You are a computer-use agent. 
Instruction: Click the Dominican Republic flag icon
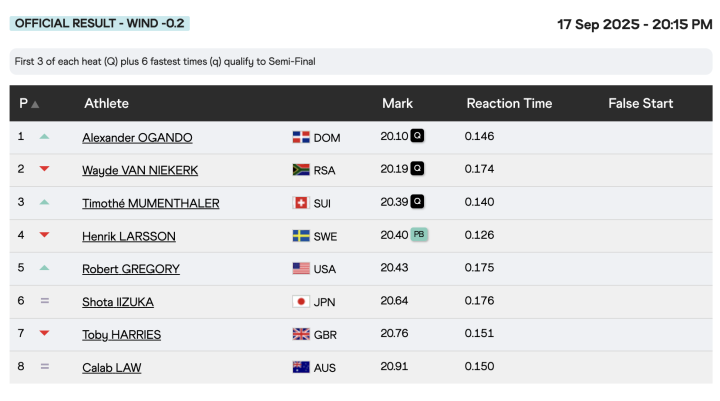(300, 137)
